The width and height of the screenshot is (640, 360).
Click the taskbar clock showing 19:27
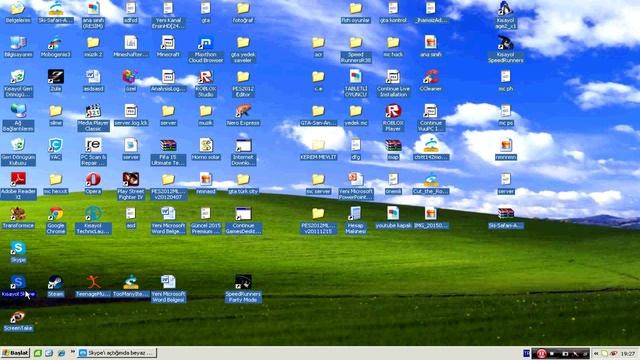click(x=628, y=353)
